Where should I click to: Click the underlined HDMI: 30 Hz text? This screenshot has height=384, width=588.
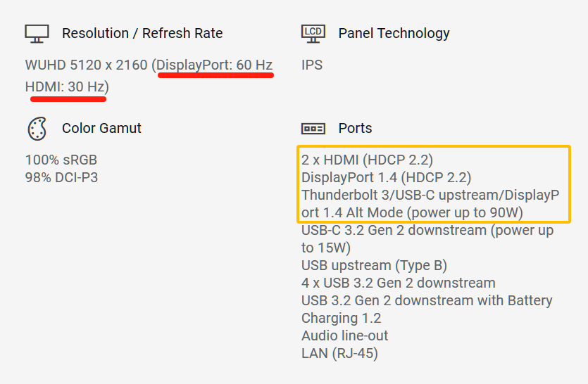(65, 87)
